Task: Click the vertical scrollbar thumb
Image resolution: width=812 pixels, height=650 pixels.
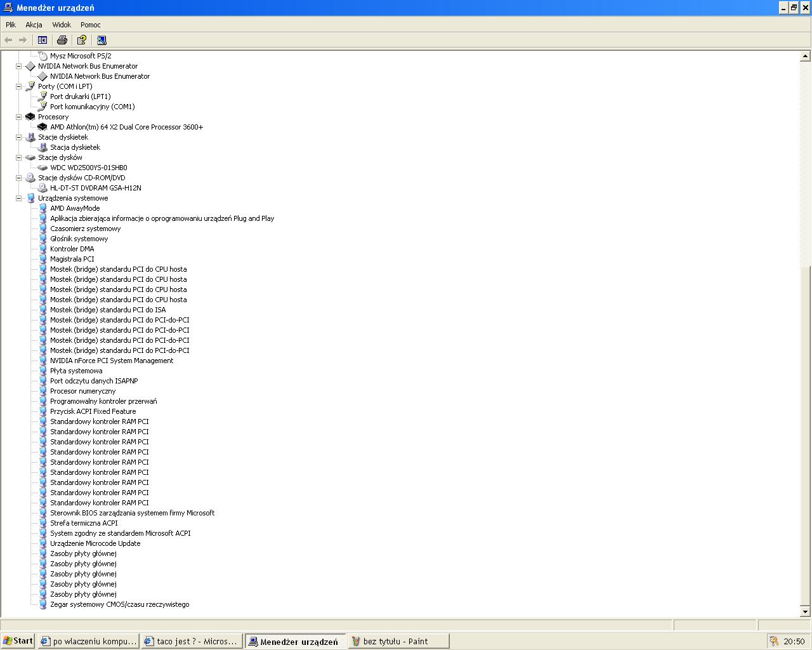Action: 805,434
